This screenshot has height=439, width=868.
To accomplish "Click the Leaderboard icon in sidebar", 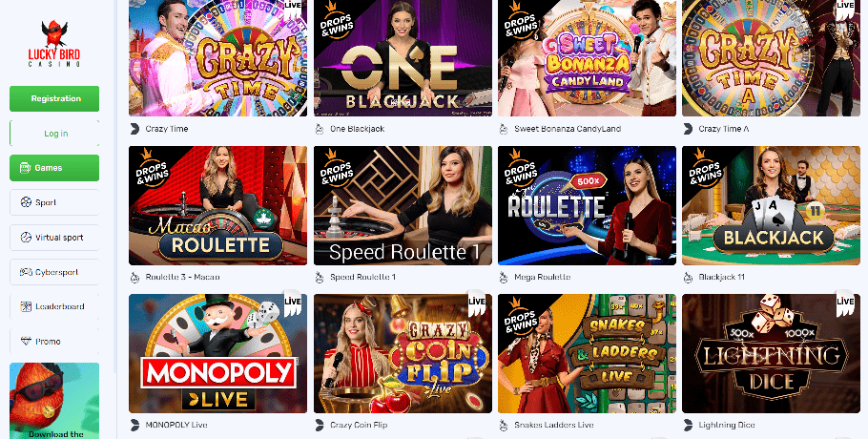I will click(x=26, y=306).
